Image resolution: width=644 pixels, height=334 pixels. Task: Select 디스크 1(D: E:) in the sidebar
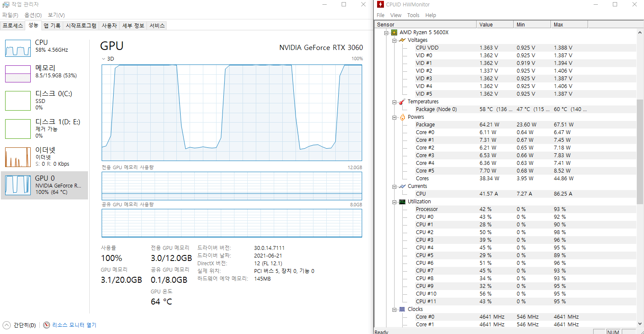[x=44, y=129]
